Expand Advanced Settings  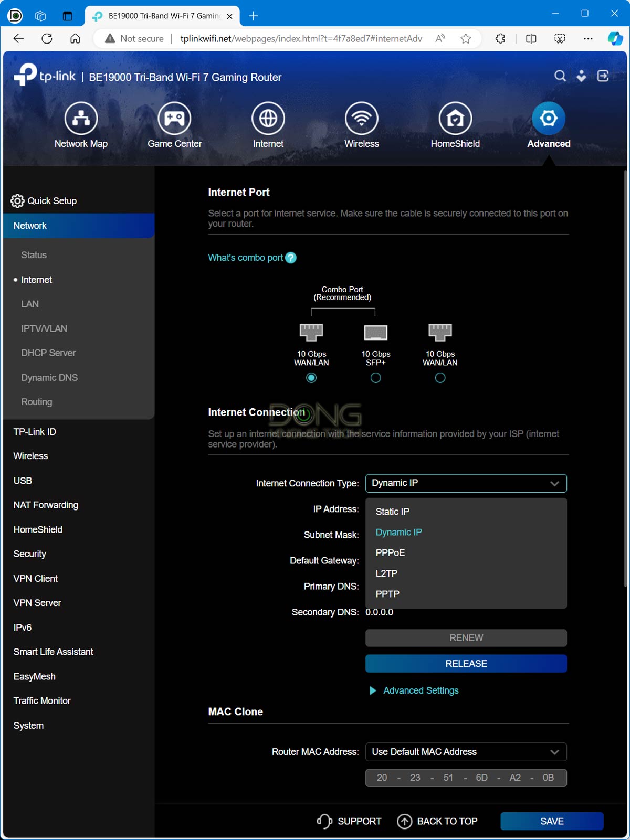(415, 690)
